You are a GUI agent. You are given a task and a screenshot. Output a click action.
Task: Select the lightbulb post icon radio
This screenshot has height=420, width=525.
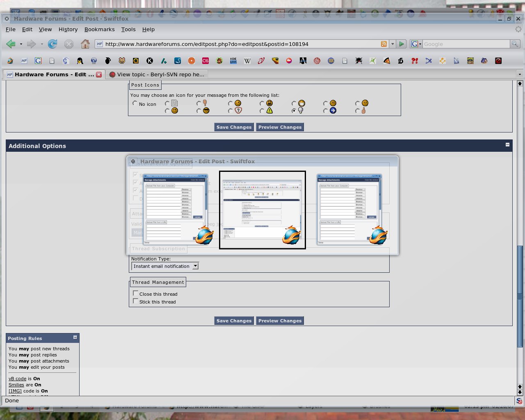pos(294,111)
